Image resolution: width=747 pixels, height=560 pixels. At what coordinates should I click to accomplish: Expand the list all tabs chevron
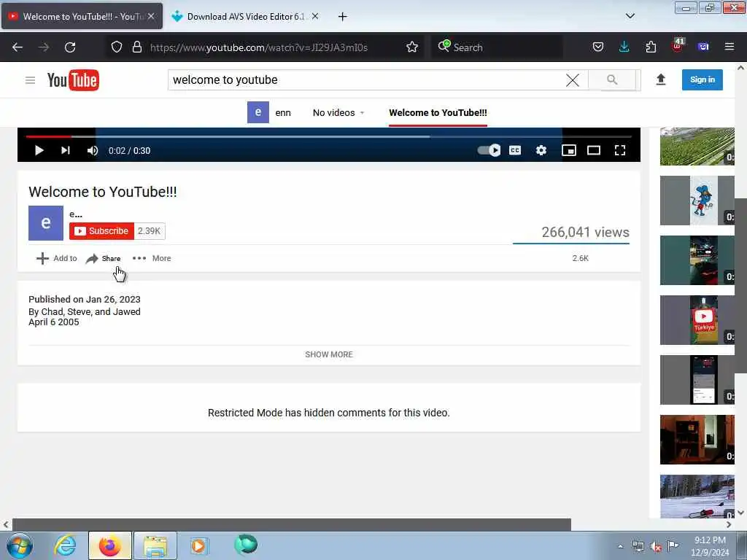(x=630, y=16)
